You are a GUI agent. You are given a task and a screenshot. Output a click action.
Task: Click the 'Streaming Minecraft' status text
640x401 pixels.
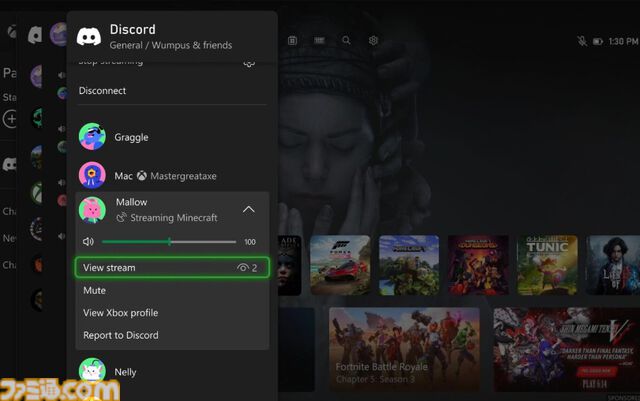coord(174,218)
